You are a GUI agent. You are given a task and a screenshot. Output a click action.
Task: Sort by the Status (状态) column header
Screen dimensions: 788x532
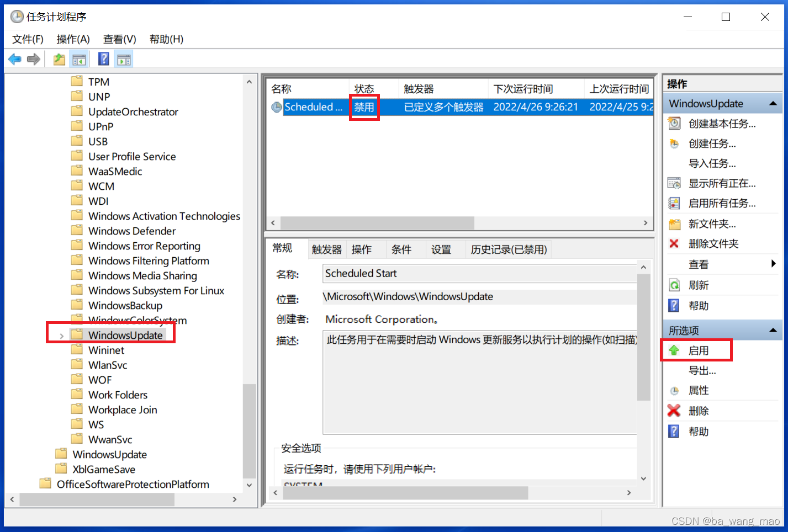373,89
